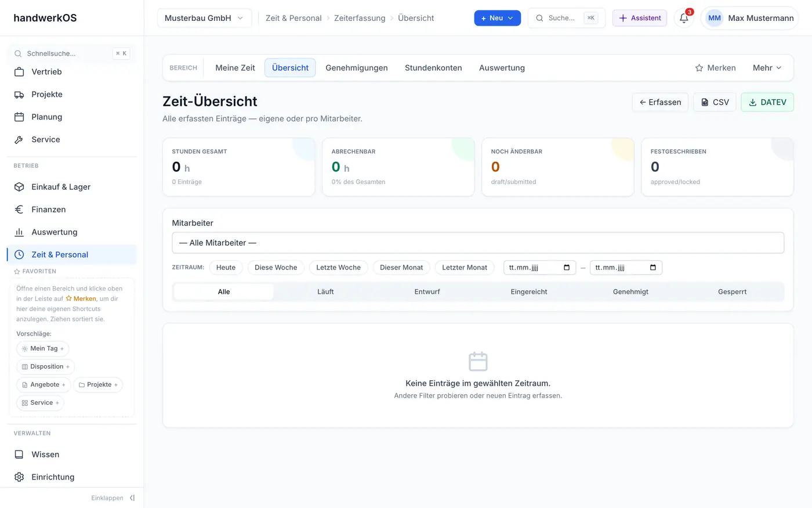Click the Vertrieb briefcase icon
Screen dimensions: 812x508
point(19,72)
